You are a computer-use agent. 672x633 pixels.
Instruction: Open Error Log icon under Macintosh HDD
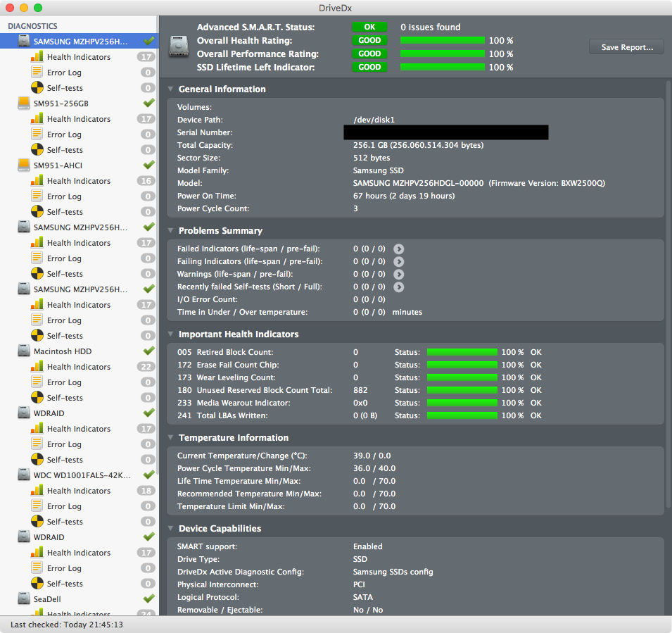(x=37, y=382)
